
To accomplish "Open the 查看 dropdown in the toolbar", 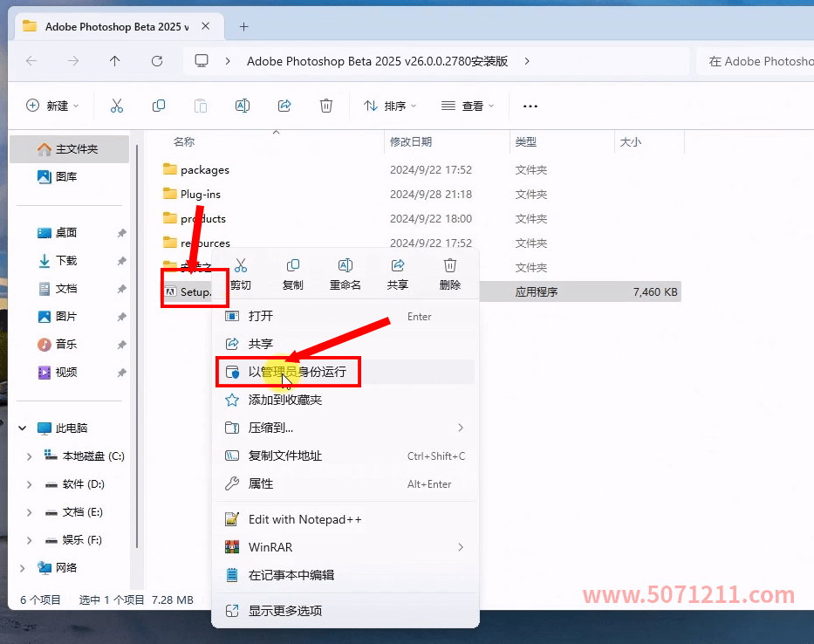I will [468, 105].
